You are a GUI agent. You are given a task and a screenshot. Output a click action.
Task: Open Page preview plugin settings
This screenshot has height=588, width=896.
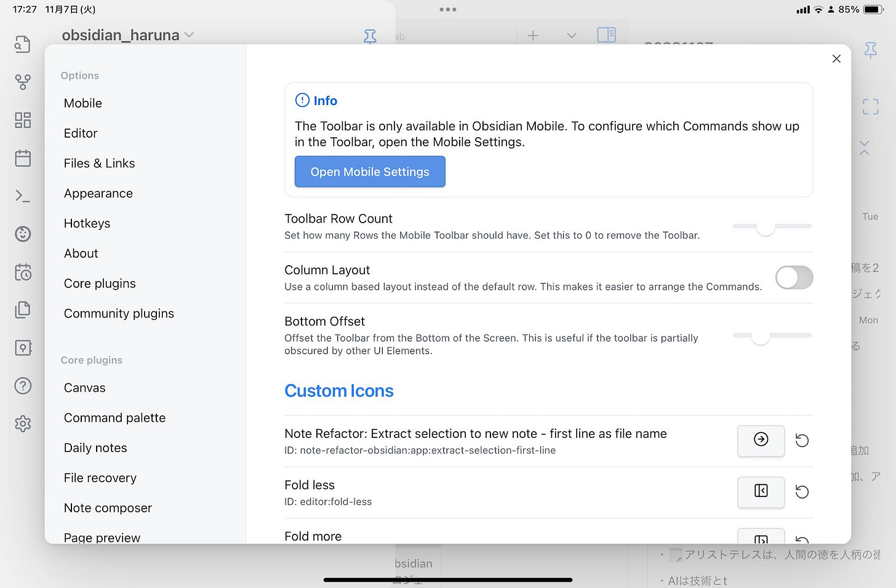tap(102, 537)
